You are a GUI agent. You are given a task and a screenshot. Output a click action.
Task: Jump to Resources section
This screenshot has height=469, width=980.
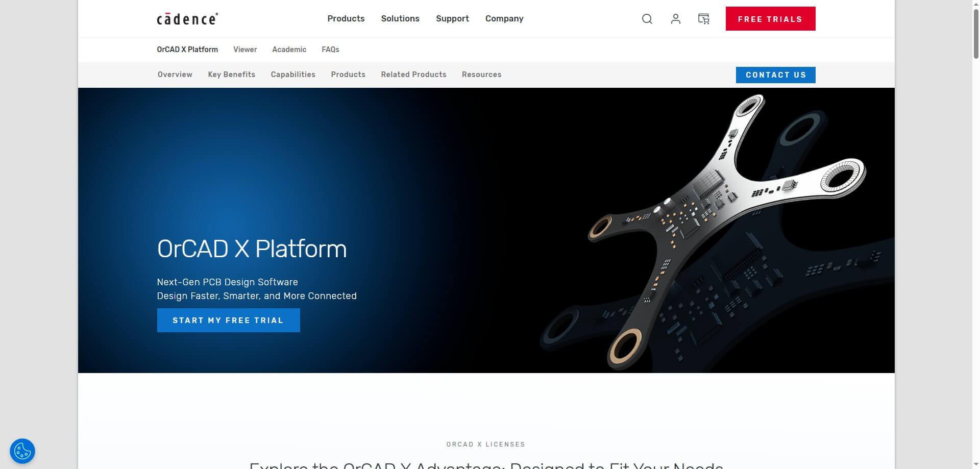pos(481,75)
